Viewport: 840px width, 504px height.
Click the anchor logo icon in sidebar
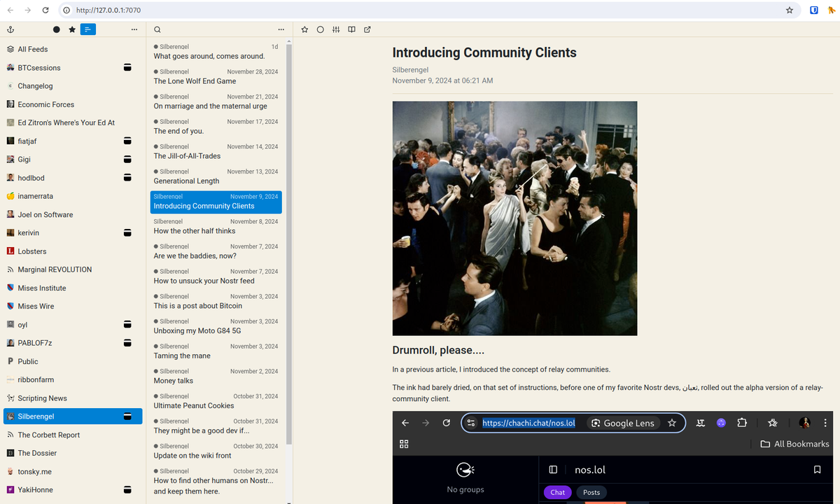(10, 29)
